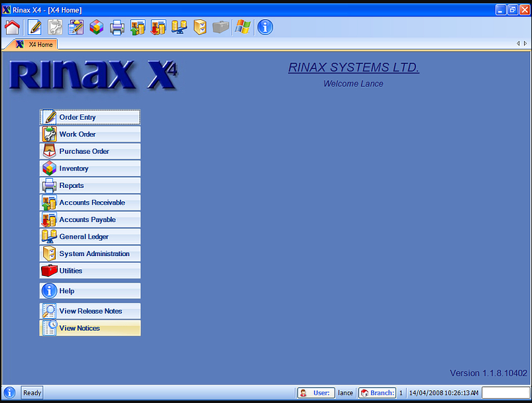
Task: Open the Order Entry module button
Action: 90,117
